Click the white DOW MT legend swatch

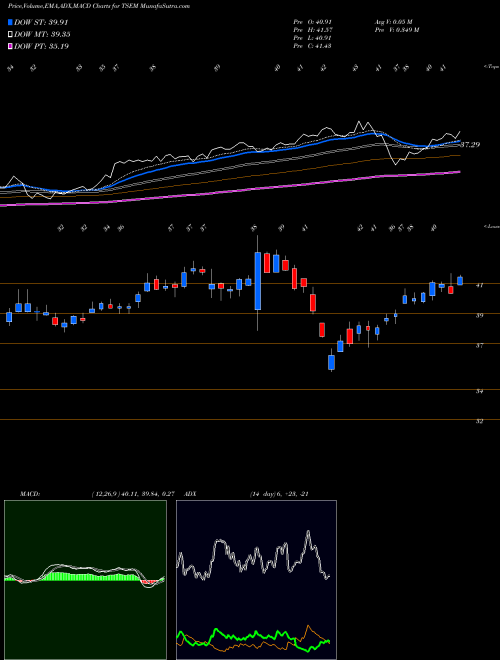(x=10, y=35)
